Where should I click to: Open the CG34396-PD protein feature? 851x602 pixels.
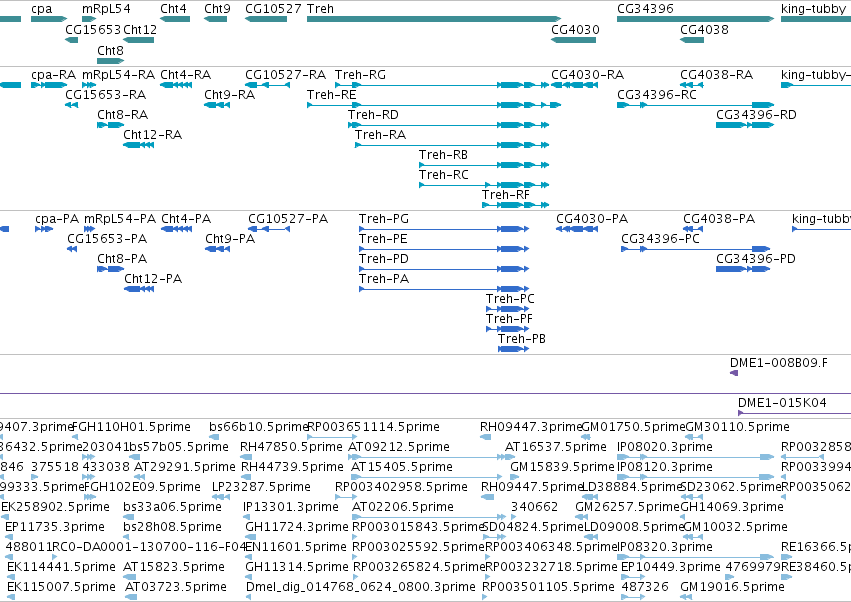point(743,269)
